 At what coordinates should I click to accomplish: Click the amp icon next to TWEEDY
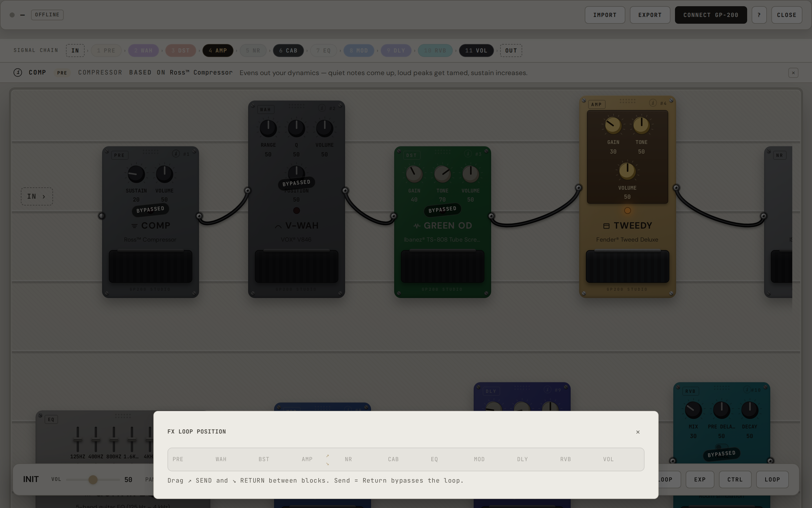pos(606,226)
